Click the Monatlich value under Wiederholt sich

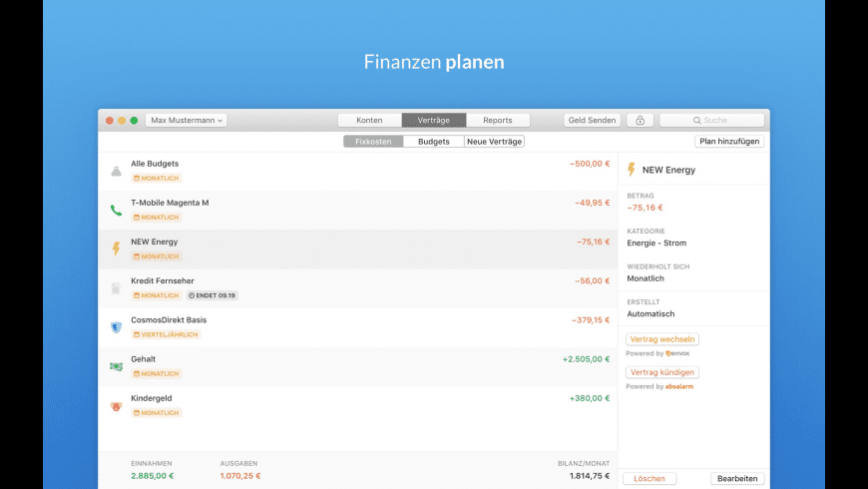click(x=646, y=278)
